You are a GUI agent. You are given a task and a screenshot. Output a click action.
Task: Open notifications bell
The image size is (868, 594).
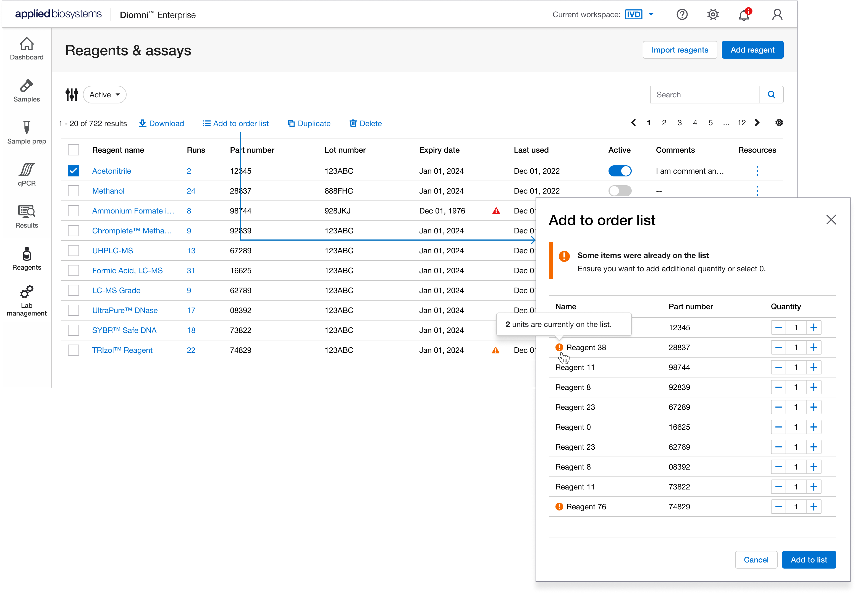(744, 15)
